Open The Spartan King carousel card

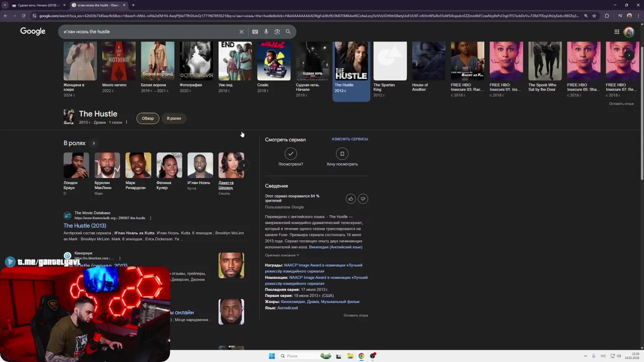pos(390,69)
